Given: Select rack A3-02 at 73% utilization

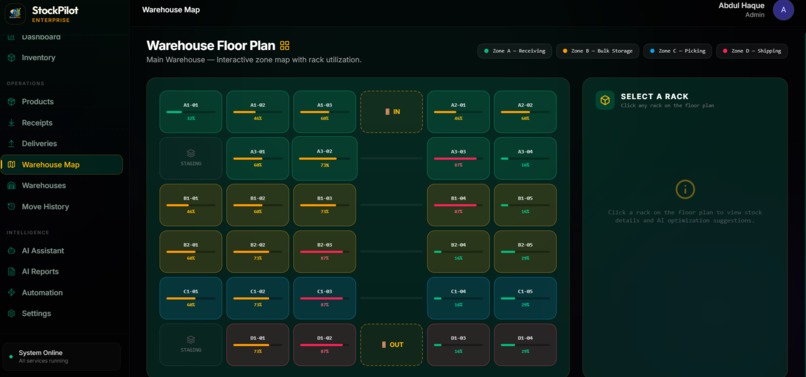Looking at the screenshot, I should point(324,158).
